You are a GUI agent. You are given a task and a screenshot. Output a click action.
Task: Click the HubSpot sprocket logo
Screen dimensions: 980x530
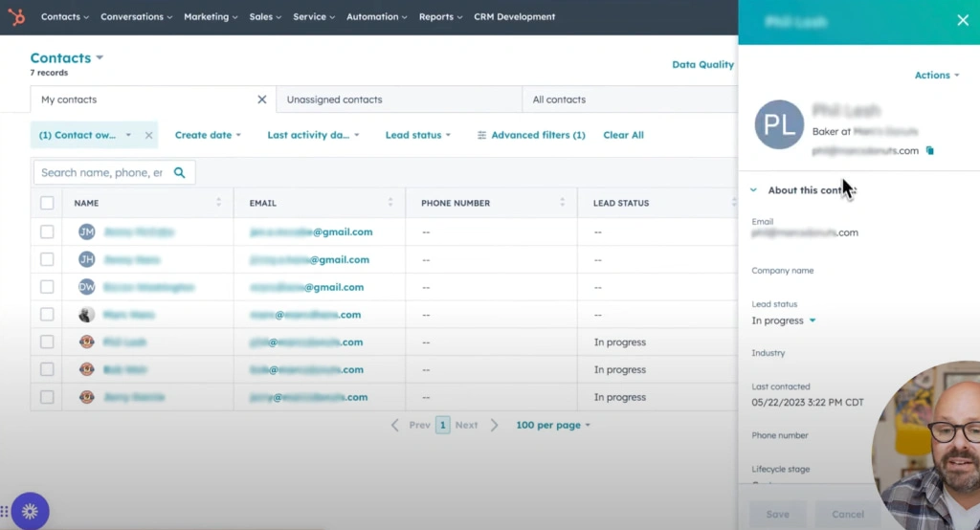tap(17, 17)
